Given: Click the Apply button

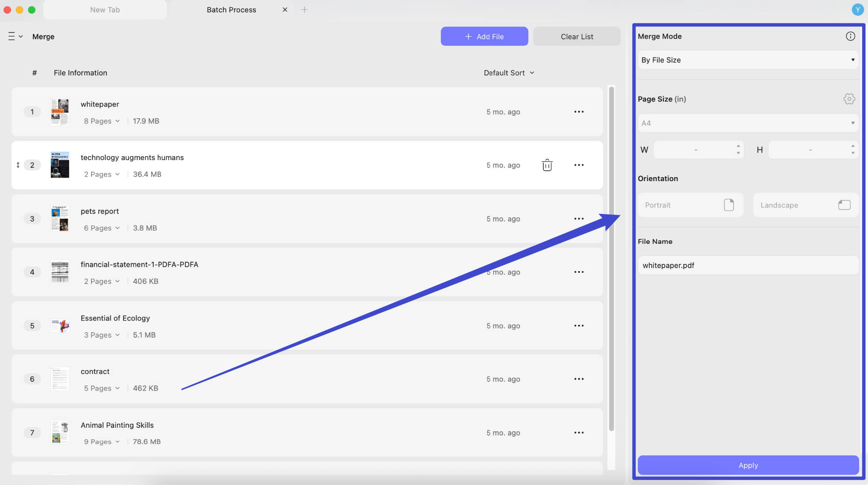Looking at the screenshot, I should pos(748,465).
